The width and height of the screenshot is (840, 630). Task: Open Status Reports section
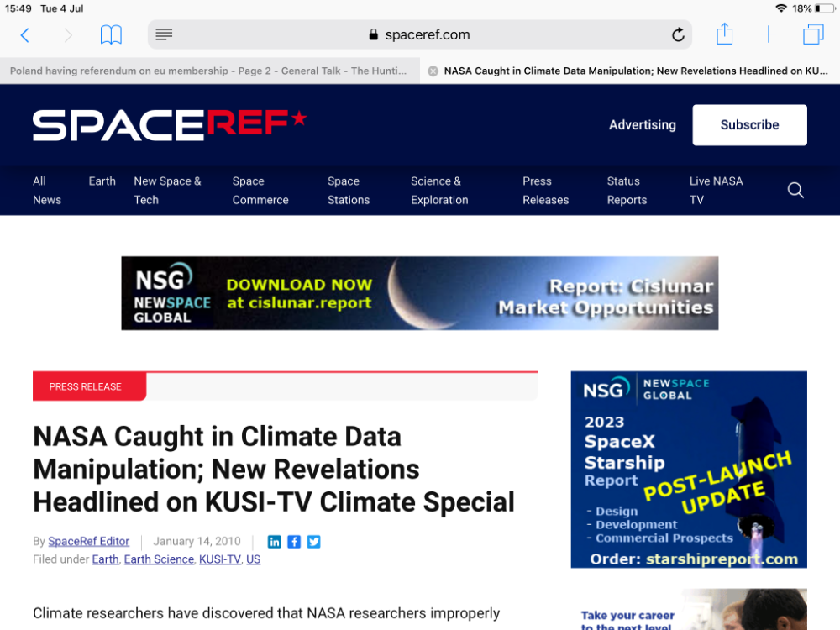627,191
